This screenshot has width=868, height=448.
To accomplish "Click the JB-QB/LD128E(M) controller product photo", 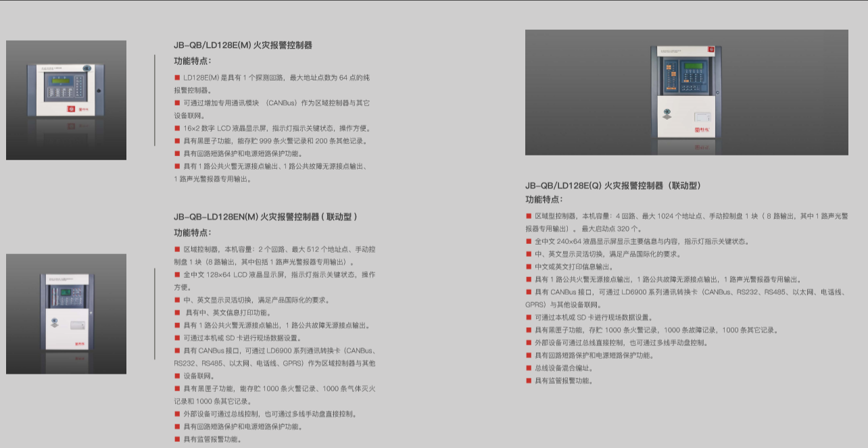I will click(x=66, y=100).
